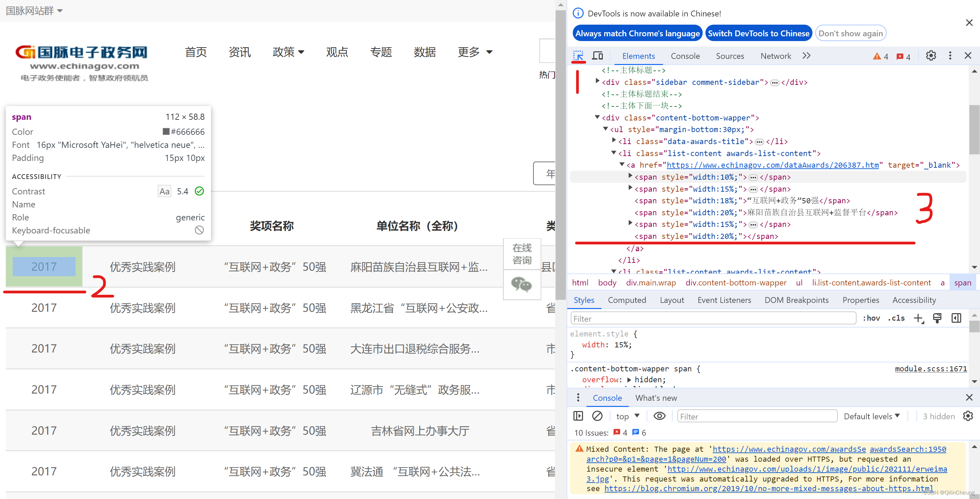The width and height of the screenshot is (980, 499).
Task: Collapse the content-bottom-wapper div node
Action: click(597, 117)
